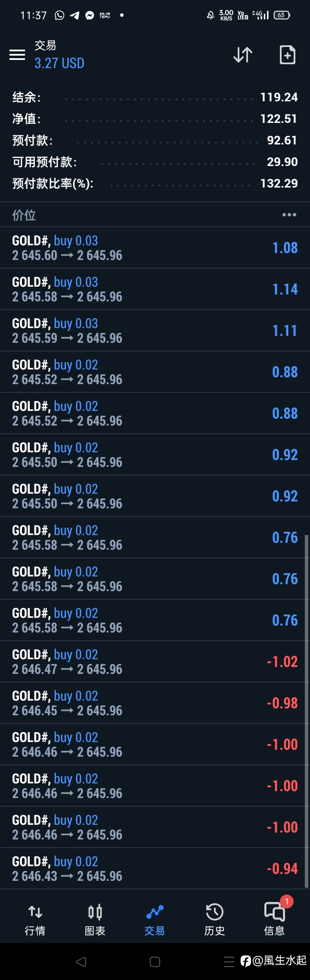This screenshot has width=310, height=980.
Task: Open the 历史 history tab
Action: (214, 919)
